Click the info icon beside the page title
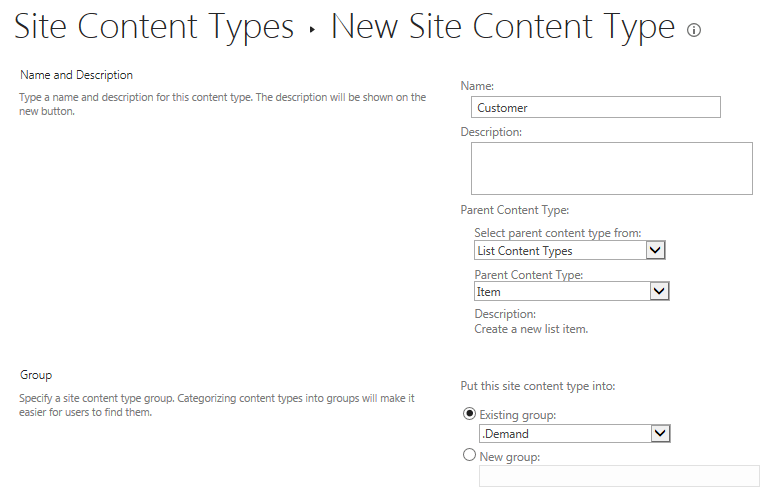This screenshot has height=496, width=776. (x=694, y=30)
